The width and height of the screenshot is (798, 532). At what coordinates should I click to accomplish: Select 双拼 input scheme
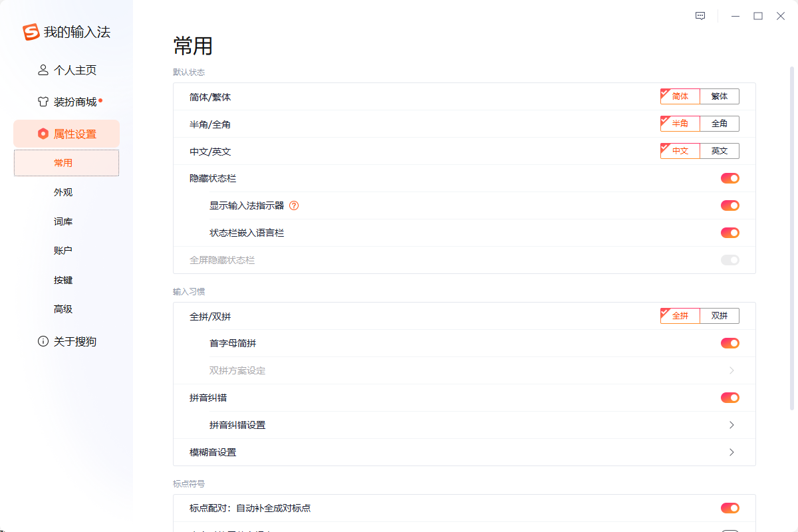[720, 315]
